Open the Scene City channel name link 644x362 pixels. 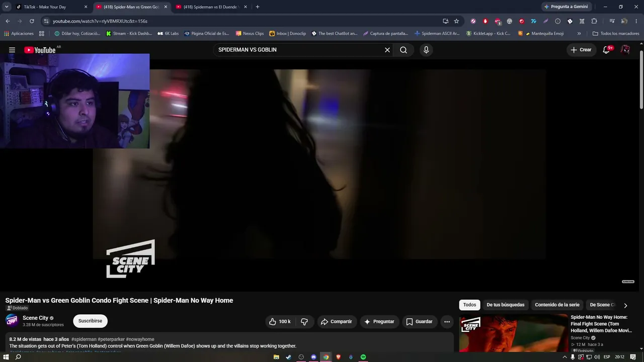(35, 318)
